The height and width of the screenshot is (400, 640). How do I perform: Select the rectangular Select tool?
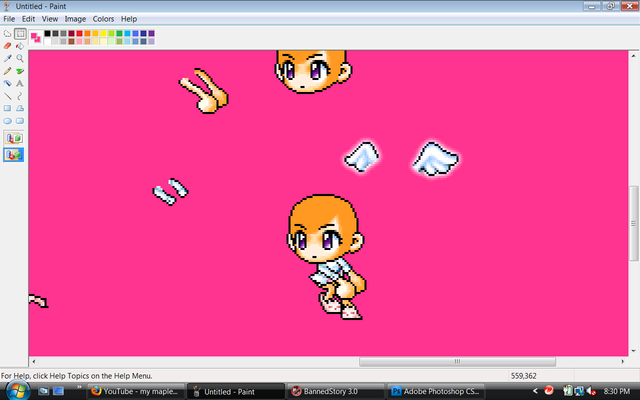[20, 33]
